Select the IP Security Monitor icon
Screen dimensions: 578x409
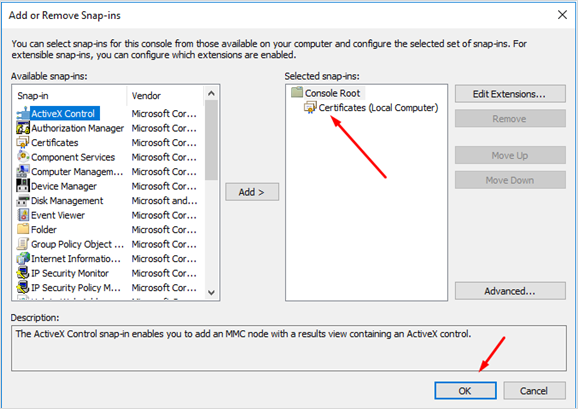pyautogui.click(x=22, y=273)
